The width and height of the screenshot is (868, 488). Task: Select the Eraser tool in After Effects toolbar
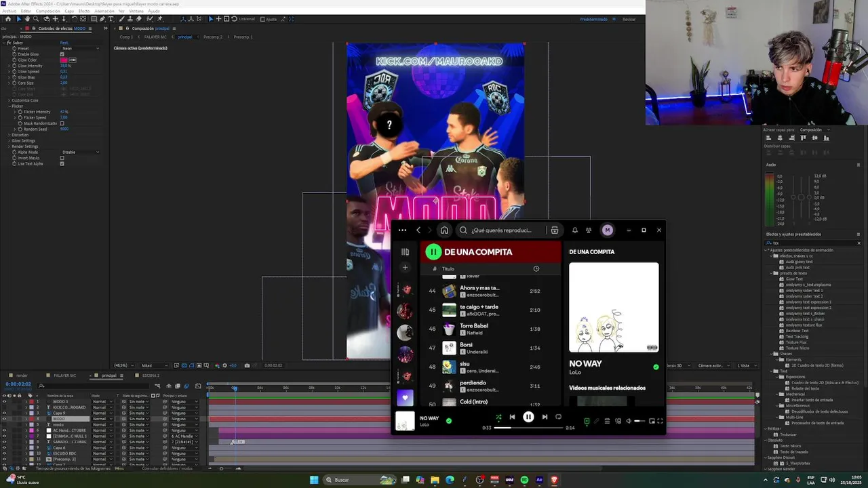click(138, 19)
